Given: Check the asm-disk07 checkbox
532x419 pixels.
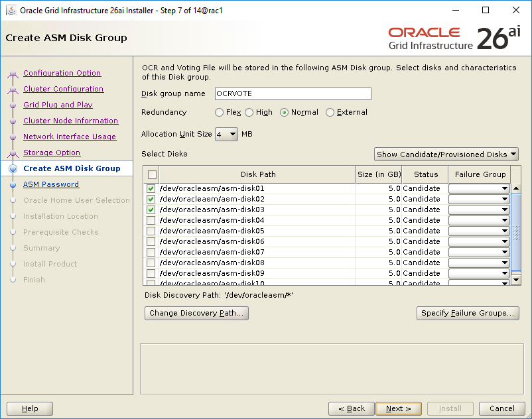Looking at the screenshot, I should [x=151, y=252].
